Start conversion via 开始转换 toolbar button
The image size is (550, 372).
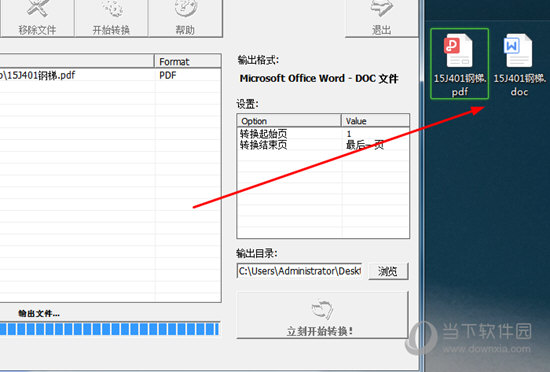pos(111,18)
